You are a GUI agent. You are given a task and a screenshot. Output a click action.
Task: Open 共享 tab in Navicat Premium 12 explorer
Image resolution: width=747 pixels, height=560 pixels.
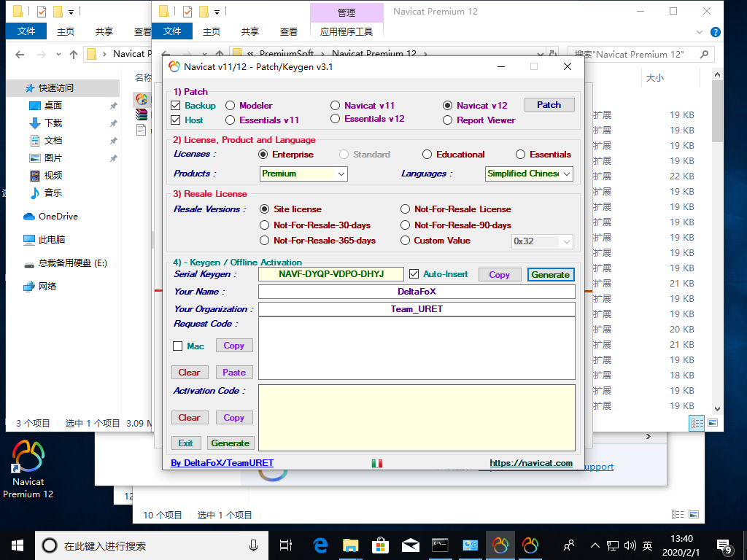pyautogui.click(x=250, y=31)
